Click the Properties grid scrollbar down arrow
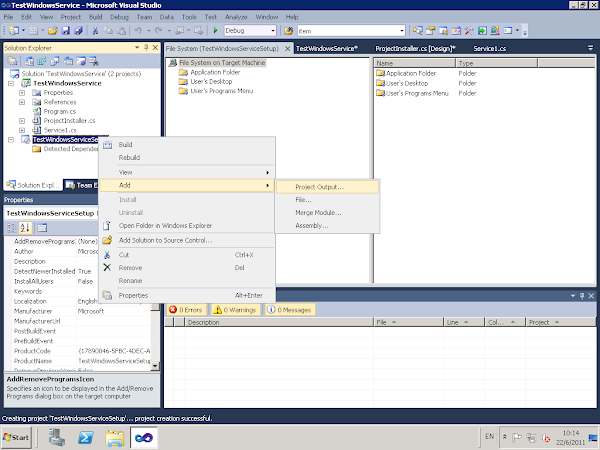Image resolution: width=600 pixels, height=450 pixels. [155, 366]
